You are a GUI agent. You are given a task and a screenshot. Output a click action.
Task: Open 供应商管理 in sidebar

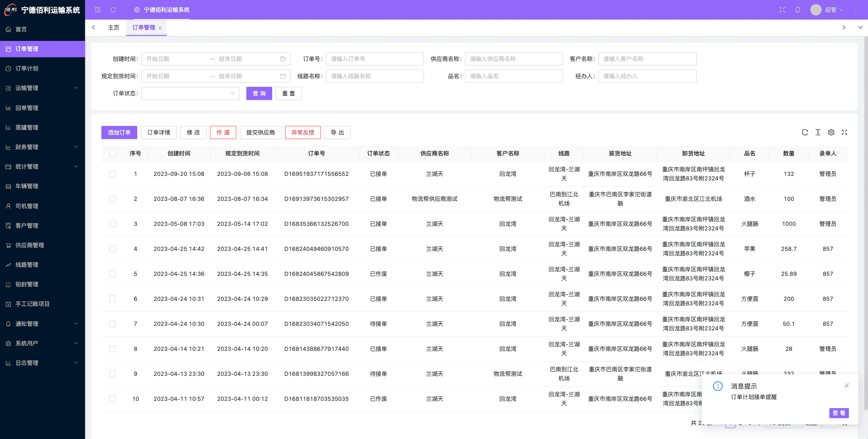click(x=42, y=245)
